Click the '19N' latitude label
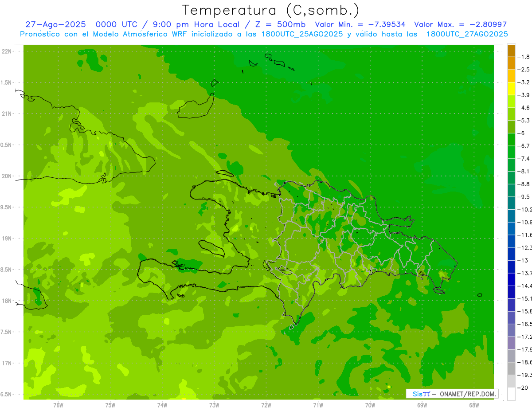The height and width of the screenshot is (411, 532). [7, 239]
